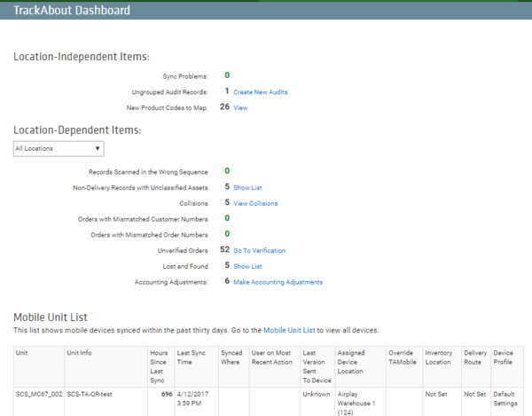Click the View Collisions link
The width and height of the screenshot is (532, 416).
tap(255, 203)
